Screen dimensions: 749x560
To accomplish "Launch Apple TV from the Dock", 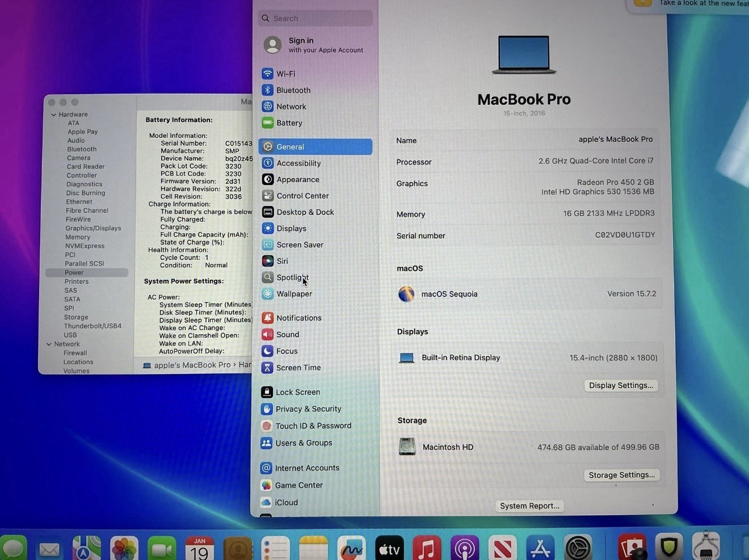I will [x=389, y=549].
